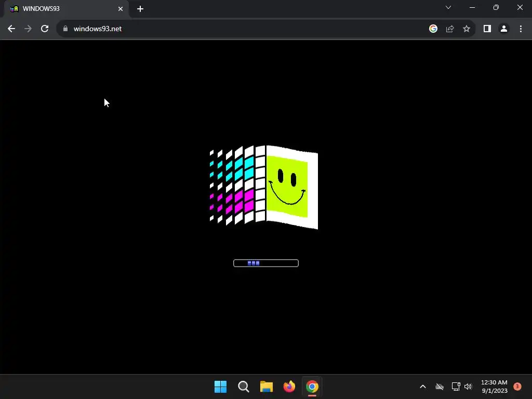Show hidden system tray icons
Viewport: 532px width, 399px height.
coord(423,387)
